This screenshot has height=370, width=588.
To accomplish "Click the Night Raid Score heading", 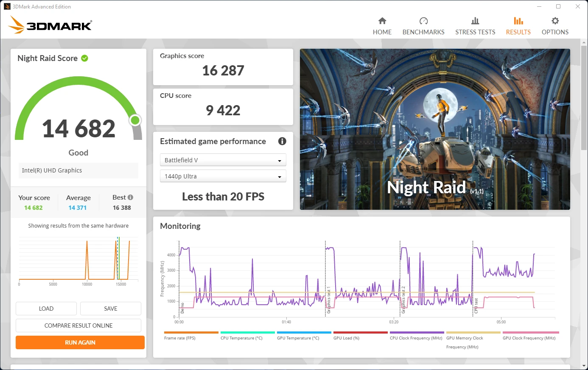I will click(x=48, y=58).
